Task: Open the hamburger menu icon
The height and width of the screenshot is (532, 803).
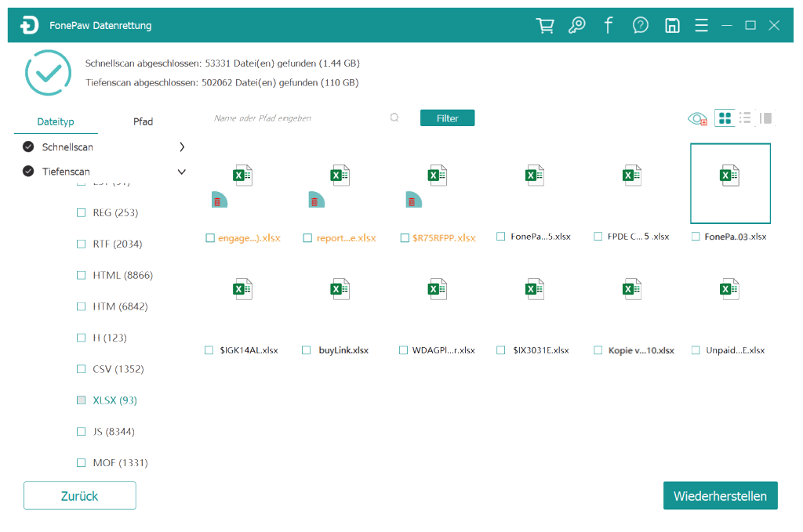Action: 702,25
